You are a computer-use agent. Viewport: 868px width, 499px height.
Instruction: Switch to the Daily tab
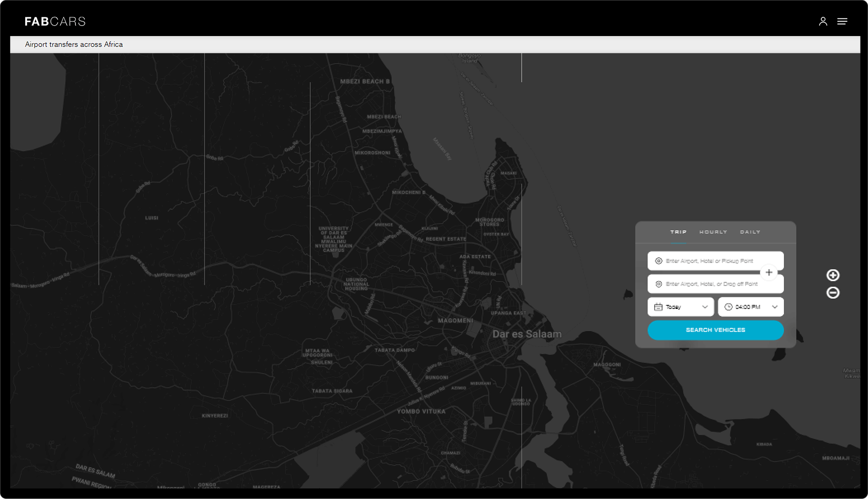(x=750, y=232)
